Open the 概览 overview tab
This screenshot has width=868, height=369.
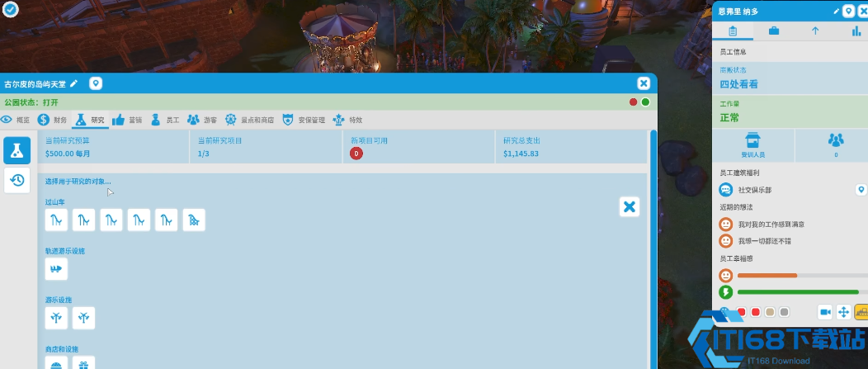coord(16,120)
